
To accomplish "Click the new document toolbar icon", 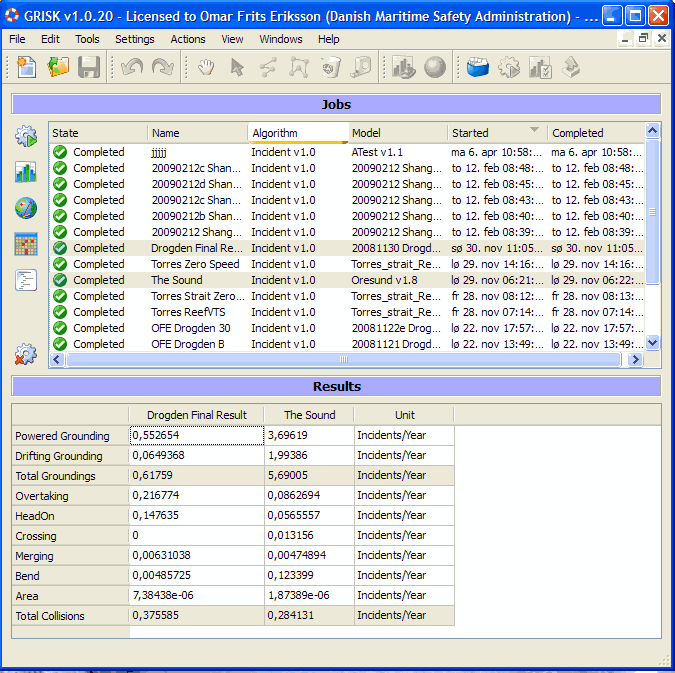I will click(26, 68).
